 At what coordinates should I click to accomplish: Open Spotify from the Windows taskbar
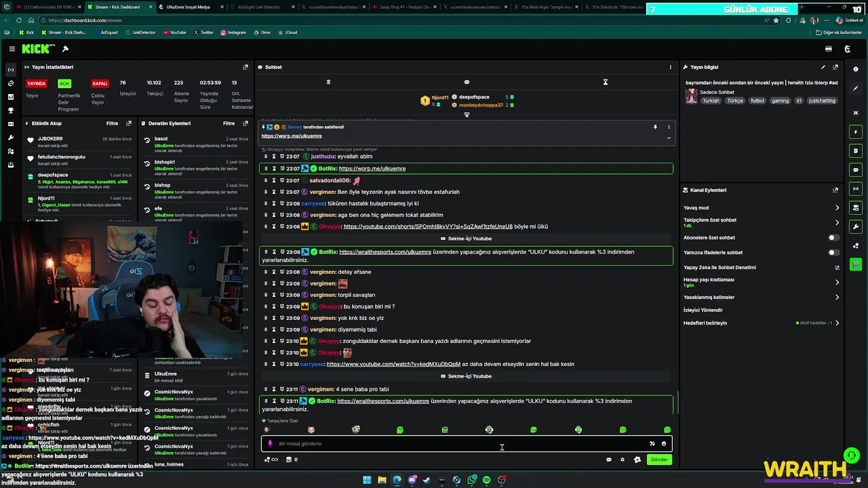point(486,480)
